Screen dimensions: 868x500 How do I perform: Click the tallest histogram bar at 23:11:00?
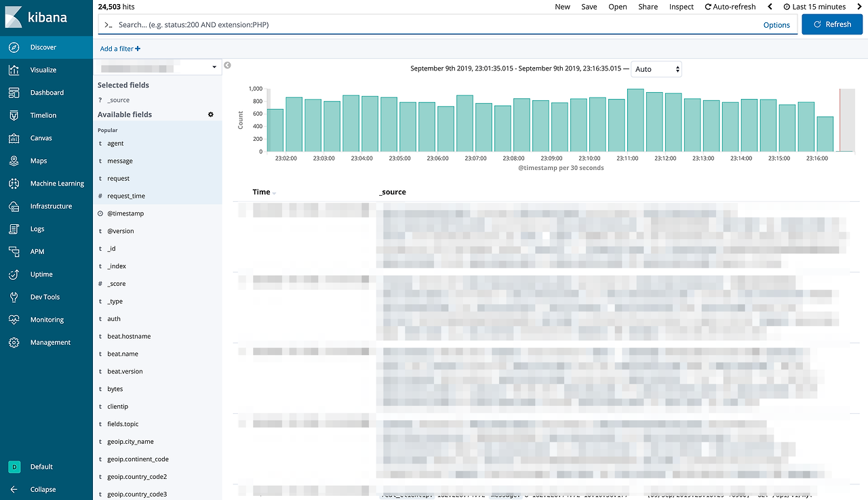[x=635, y=121]
